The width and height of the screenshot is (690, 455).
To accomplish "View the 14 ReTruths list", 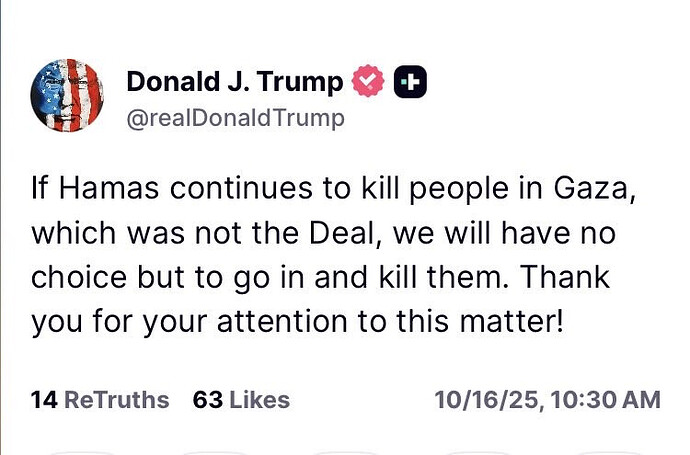I will pyautogui.click(x=100, y=400).
